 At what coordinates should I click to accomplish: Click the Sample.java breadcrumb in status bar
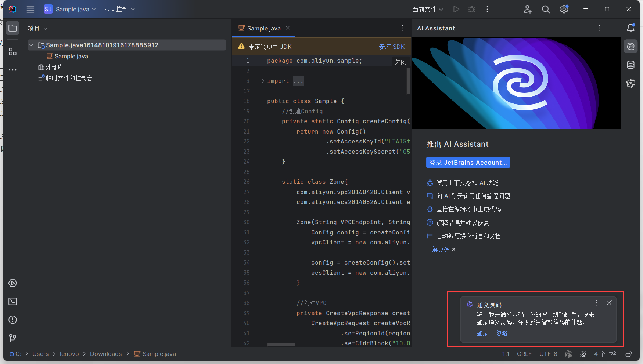(155, 354)
